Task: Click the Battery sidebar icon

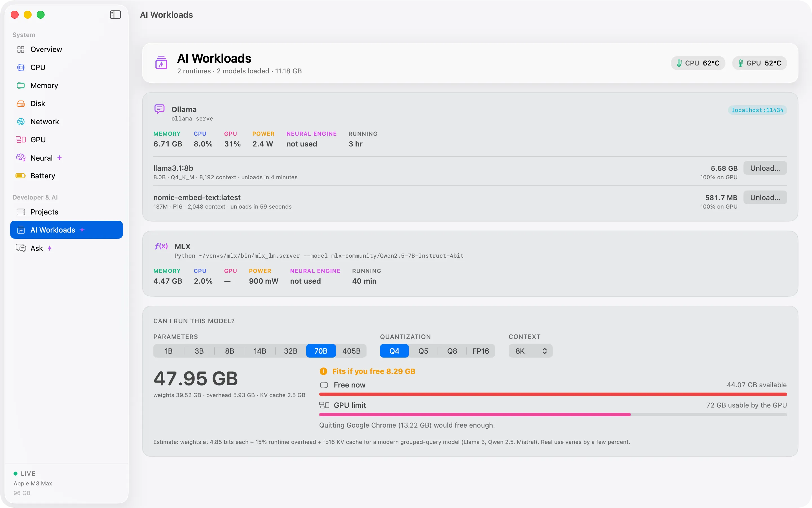Action: tap(21, 176)
